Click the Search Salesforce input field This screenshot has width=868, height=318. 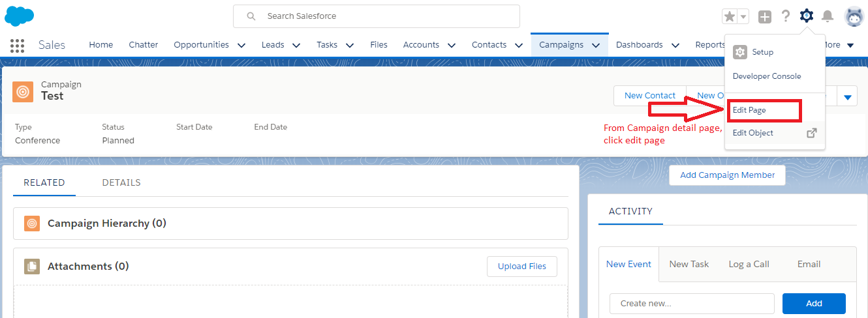[385, 16]
